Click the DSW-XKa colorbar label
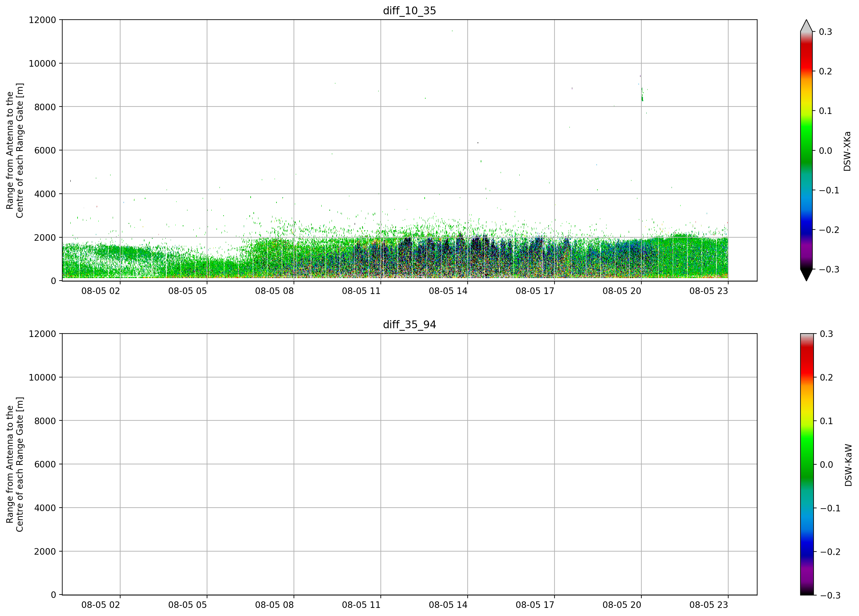 847,151
